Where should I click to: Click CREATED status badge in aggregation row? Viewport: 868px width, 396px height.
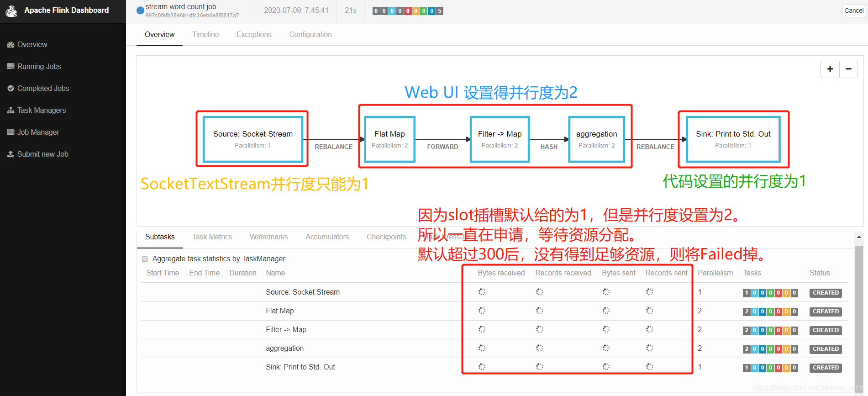pos(826,349)
